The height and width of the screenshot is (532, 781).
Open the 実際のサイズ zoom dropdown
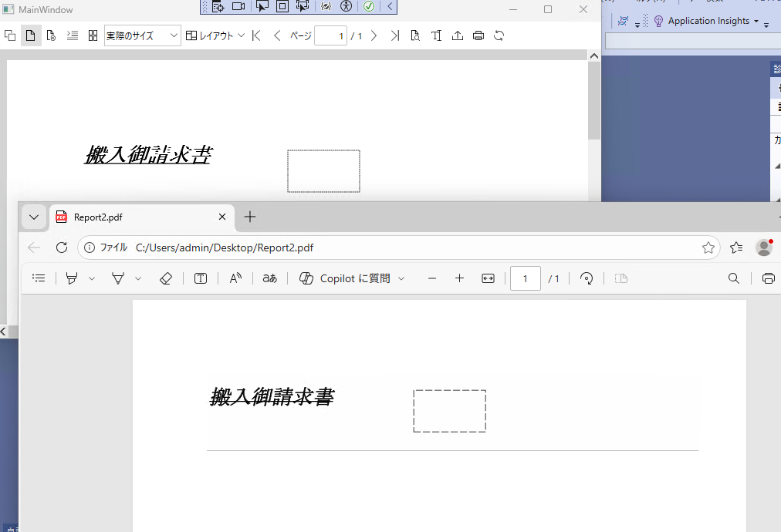click(x=143, y=35)
